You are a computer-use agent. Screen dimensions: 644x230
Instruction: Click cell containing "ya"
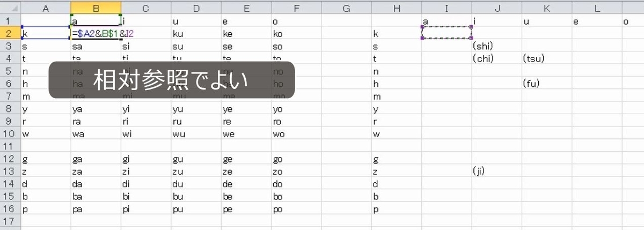coord(96,109)
